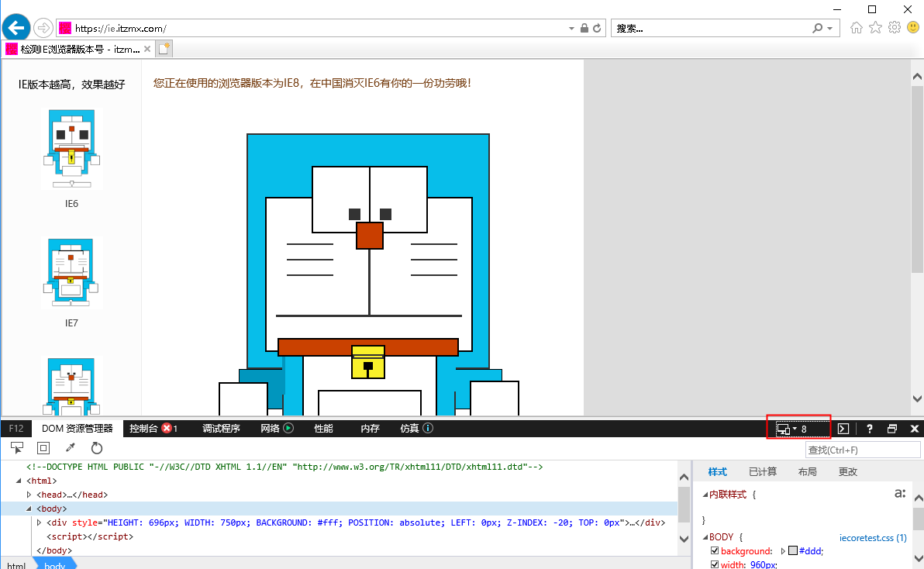Screen dimensions: 924x569
Task: Expand the background property triangle
Action: [x=783, y=550]
